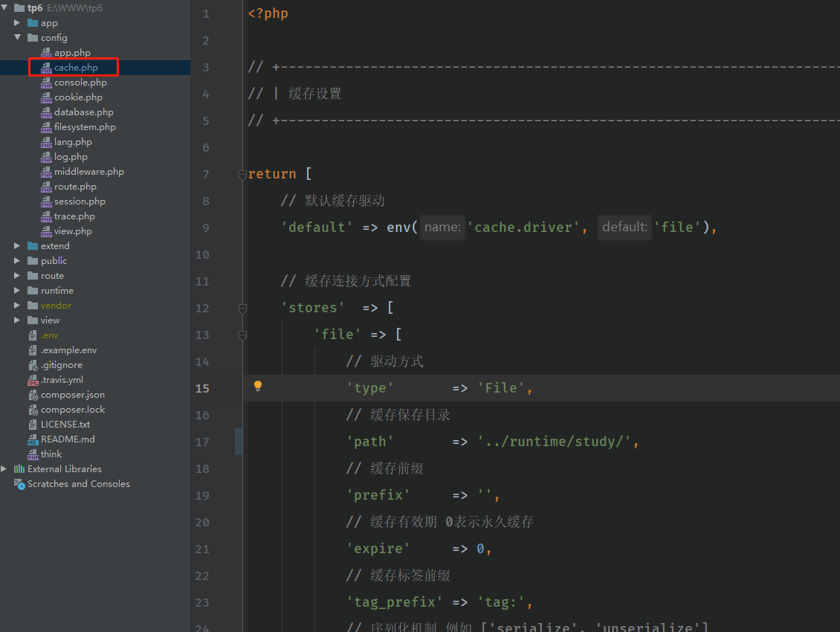
Task: Click the yellow lightbulb intention icon
Action: click(258, 386)
